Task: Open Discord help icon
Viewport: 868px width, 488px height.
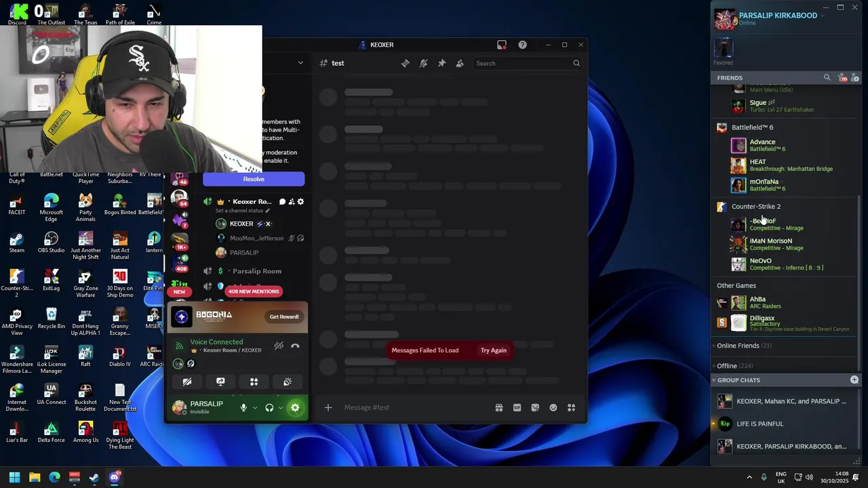Action: pos(522,45)
